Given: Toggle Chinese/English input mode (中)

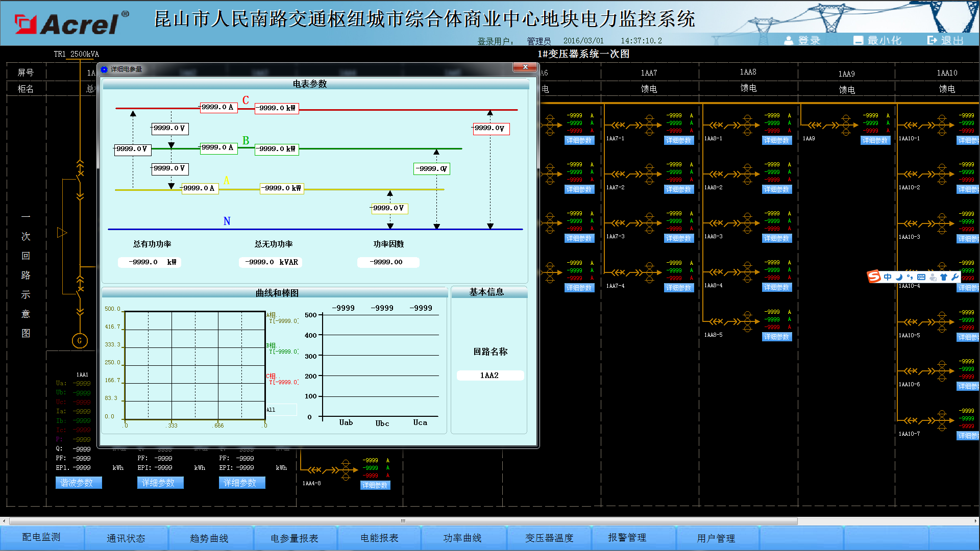Looking at the screenshot, I should [x=888, y=277].
